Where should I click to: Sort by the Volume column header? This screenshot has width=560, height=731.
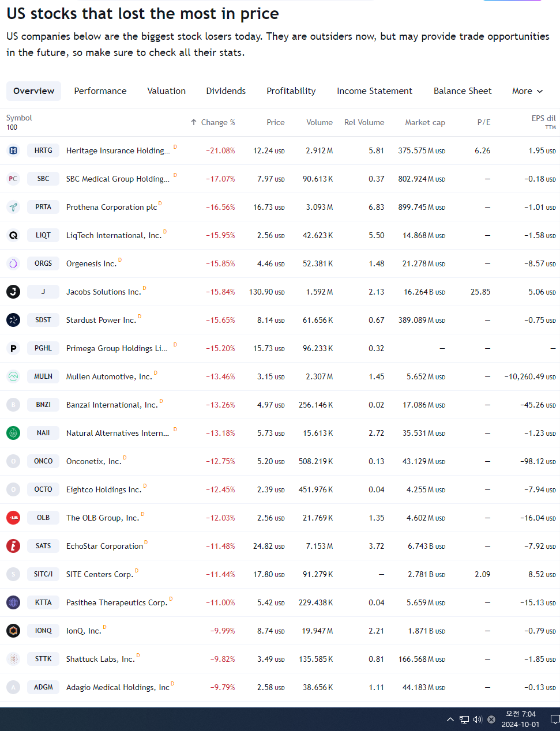pyautogui.click(x=320, y=122)
